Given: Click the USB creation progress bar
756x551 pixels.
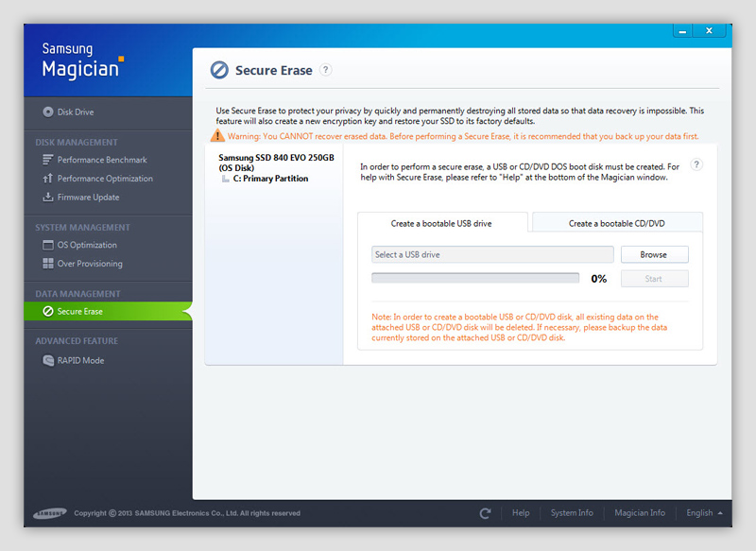Looking at the screenshot, I should coord(475,278).
